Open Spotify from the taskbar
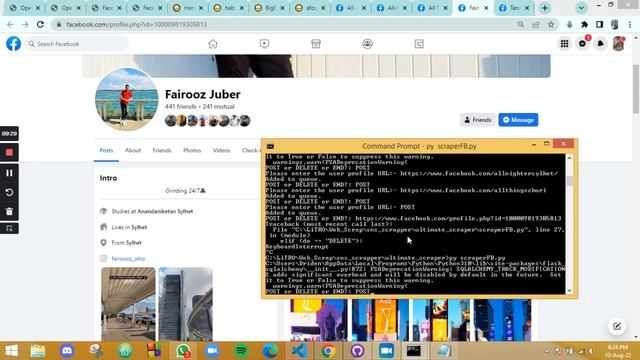 coord(241,351)
